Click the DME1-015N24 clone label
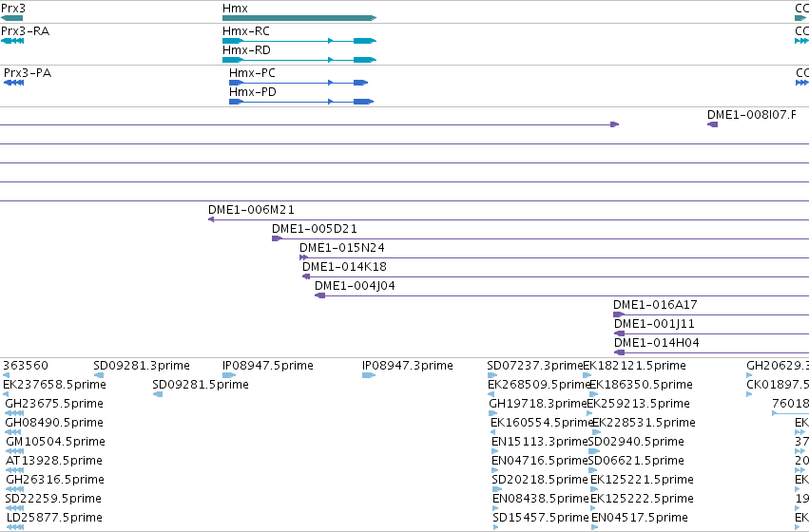 tap(342, 248)
